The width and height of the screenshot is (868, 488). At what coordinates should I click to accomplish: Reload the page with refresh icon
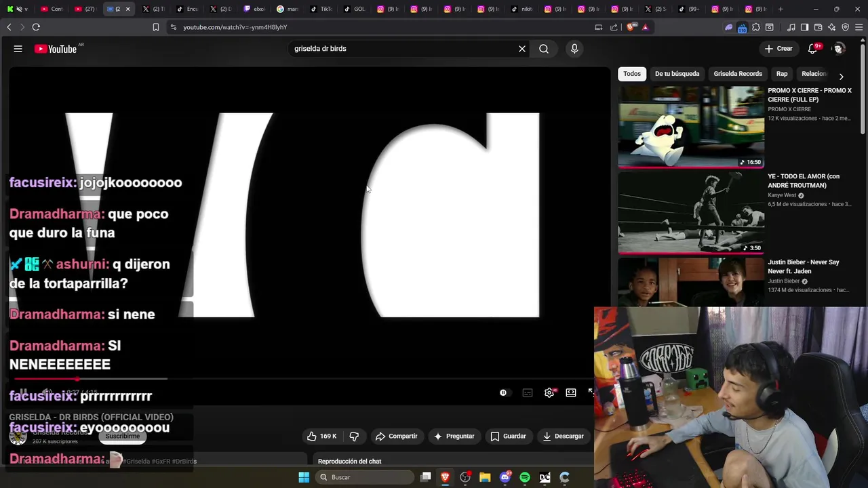[36, 27]
